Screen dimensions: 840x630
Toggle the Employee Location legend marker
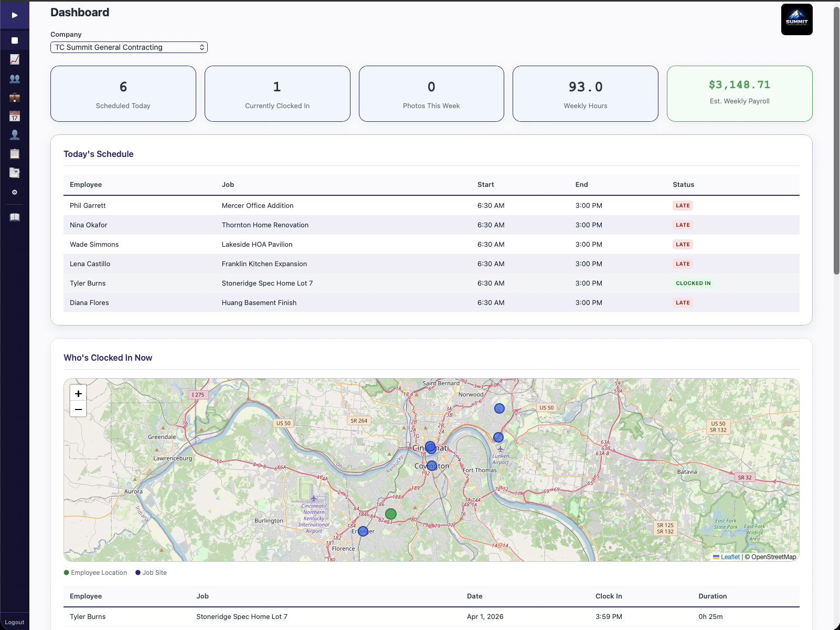tap(67, 572)
